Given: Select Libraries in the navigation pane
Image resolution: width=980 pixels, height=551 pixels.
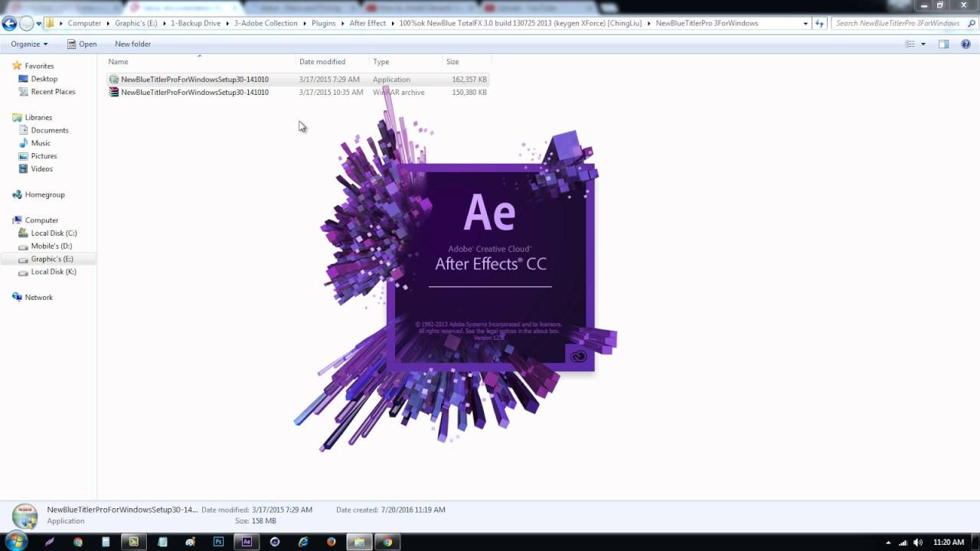Looking at the screenshot, I should point(38,117).
